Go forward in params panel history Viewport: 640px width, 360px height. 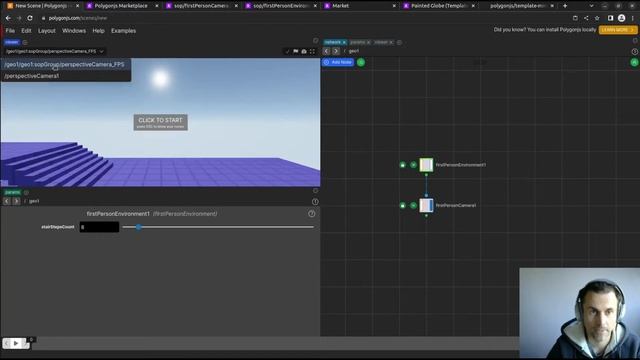click(x=16, y=201)
